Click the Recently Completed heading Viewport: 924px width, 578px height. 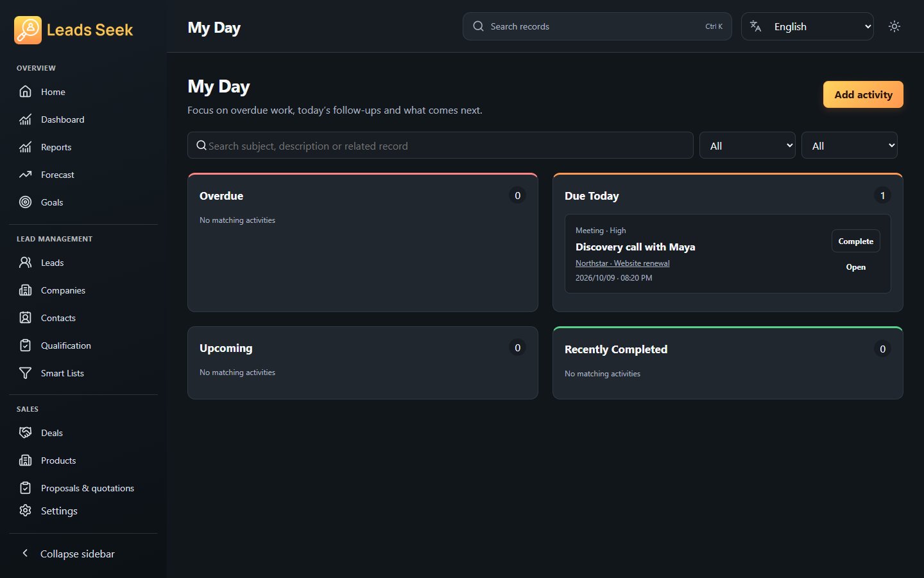(616, 349)
